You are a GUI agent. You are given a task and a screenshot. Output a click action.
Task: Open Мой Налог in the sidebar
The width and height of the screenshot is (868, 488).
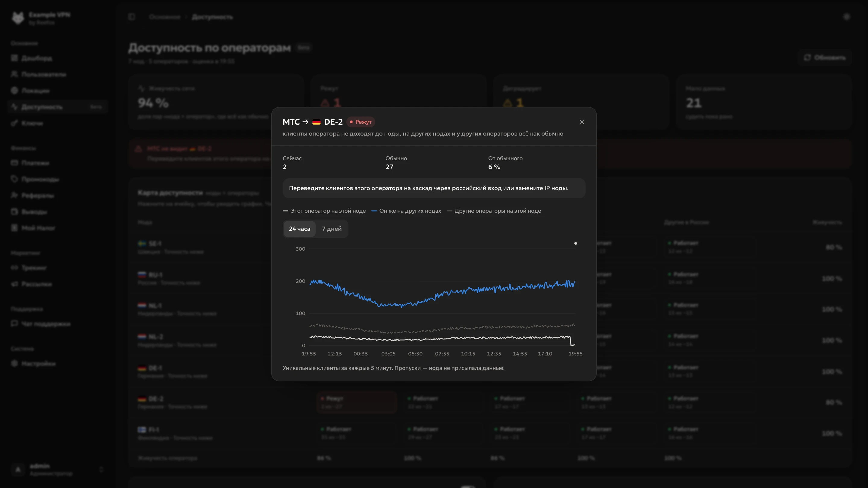[57, 228]
